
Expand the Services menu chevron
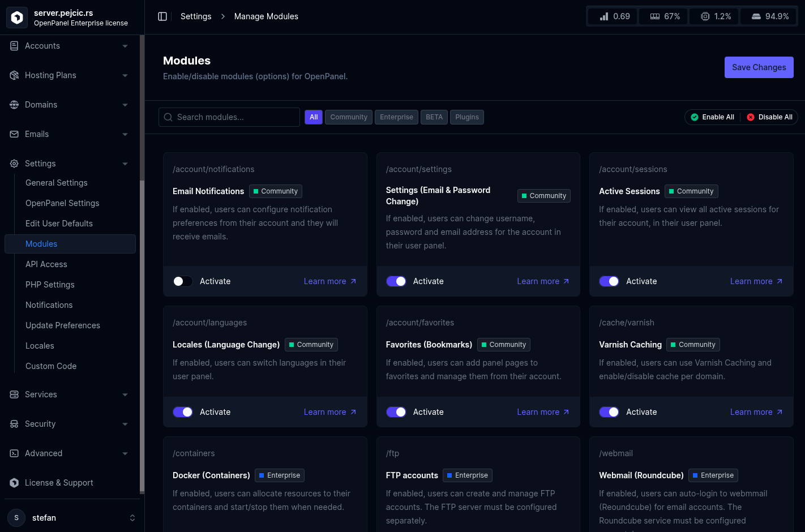pyautogui.click(x=125, y=394)
